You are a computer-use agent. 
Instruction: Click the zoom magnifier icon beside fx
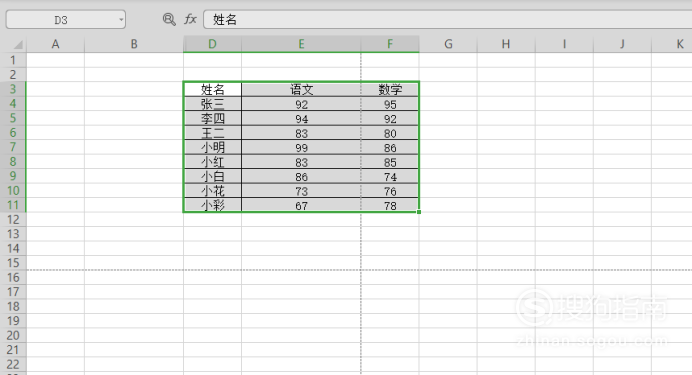point(169,19)
